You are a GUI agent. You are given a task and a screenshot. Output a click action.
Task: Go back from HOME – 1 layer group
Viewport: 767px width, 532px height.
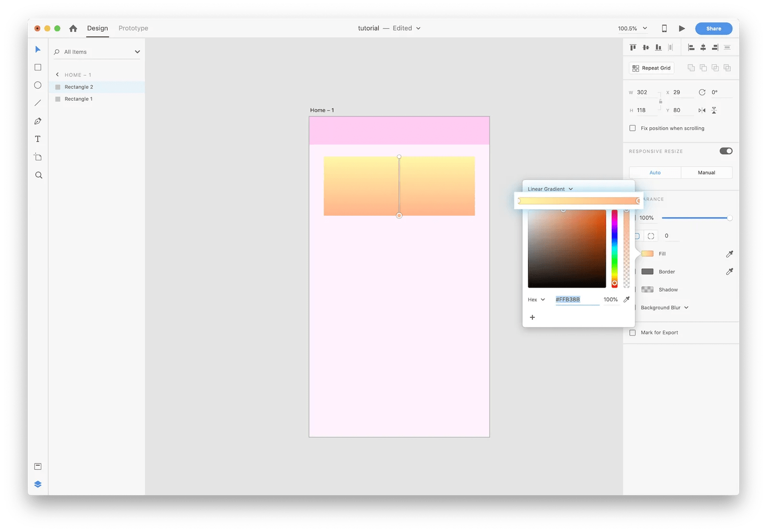(58, 75)
